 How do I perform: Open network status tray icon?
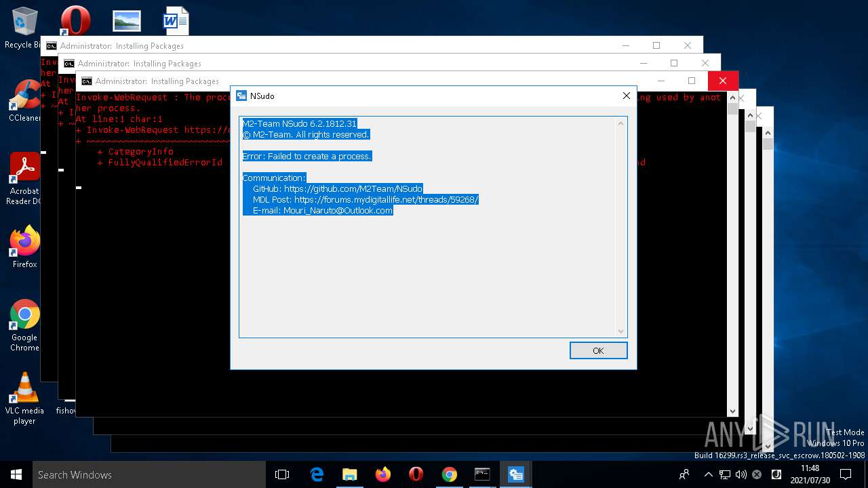tap(725, 474)
